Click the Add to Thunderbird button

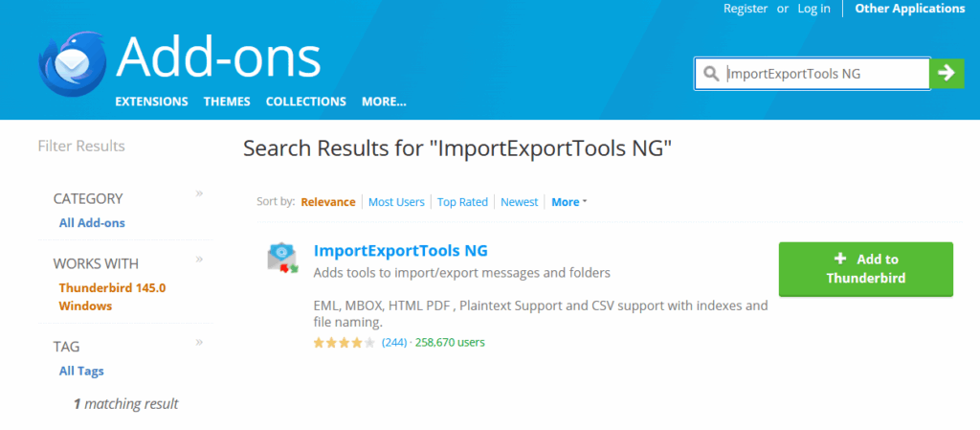point(865,269)
